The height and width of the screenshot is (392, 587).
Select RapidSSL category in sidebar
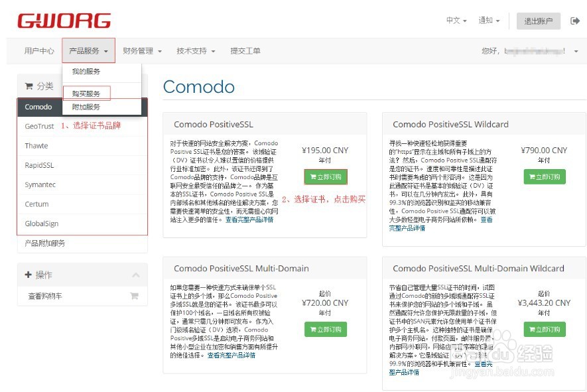tap(82, 165)
